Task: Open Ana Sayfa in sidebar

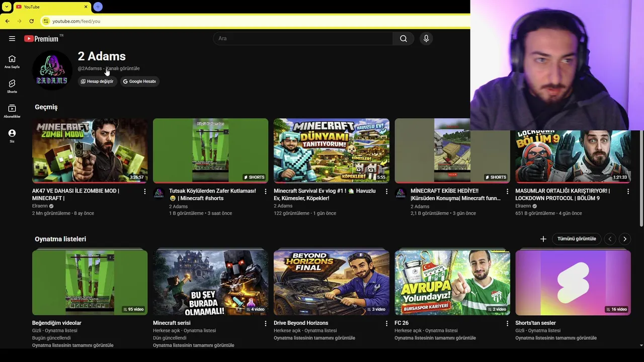Action: (x=12, y=61)
